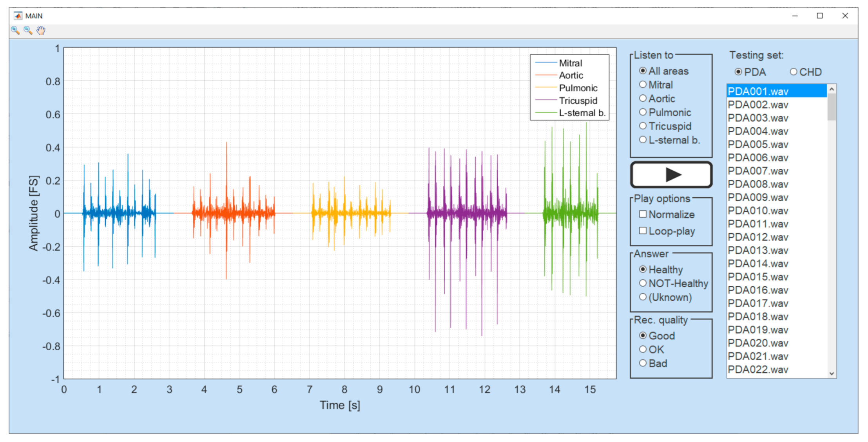The height and width of the screenshot is (442, 868).
Task: Choose the (Uknown) answer option
Action: (643, 297)
